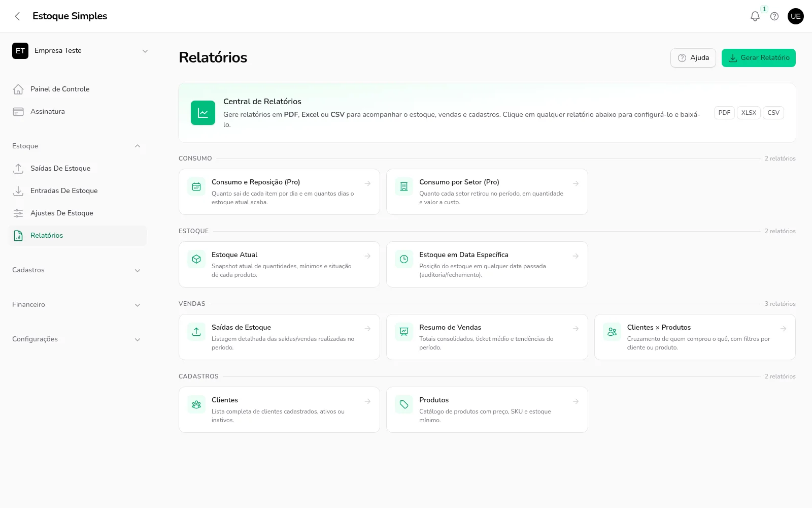Collapse the Estoque sidebar section

77,146
